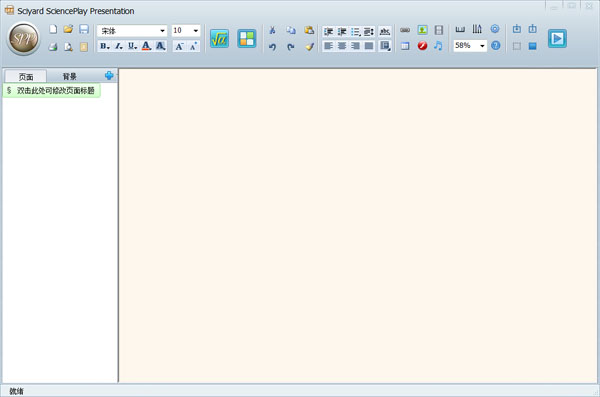Viewport: 600px width, 397px height.
Task: Click the cut scissors icon
Action: (272, 30)
